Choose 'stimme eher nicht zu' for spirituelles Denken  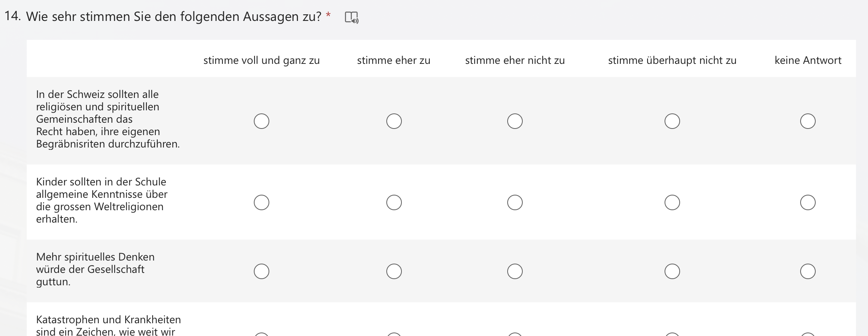point(515,271)
